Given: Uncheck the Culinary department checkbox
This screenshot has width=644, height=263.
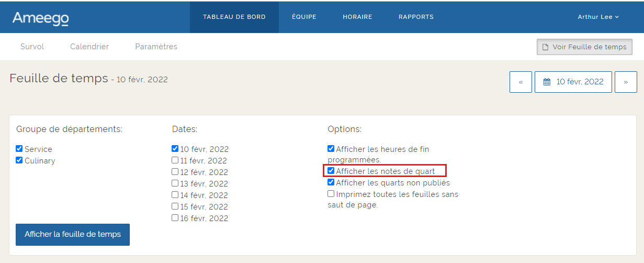Looking at the screenshot, I should point(19,160).
